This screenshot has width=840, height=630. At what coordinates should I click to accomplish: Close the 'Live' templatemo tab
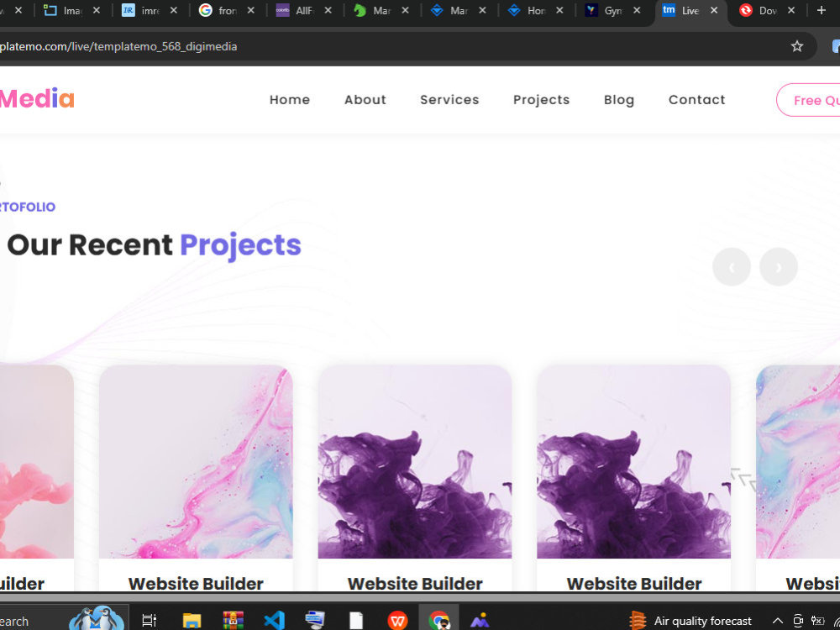pyautogui.click(x=713, y=10)
